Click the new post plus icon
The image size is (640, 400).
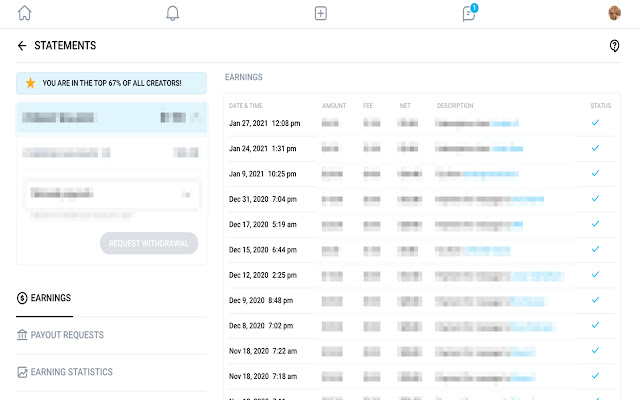(321, 13)
